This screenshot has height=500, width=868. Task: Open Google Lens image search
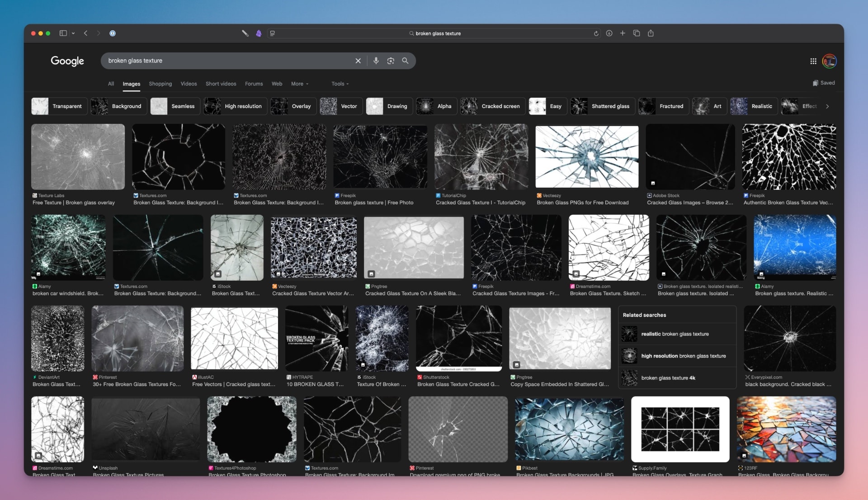click(x=391, y=61)
